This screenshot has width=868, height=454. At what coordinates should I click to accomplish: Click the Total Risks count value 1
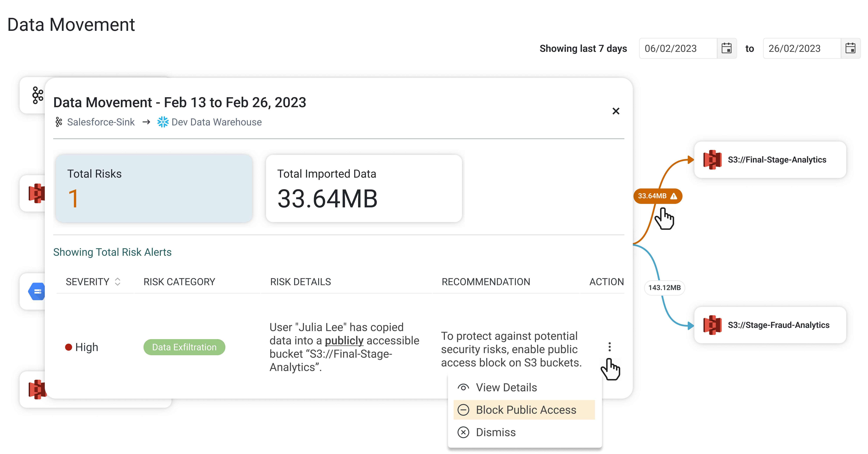coord(73,199)
